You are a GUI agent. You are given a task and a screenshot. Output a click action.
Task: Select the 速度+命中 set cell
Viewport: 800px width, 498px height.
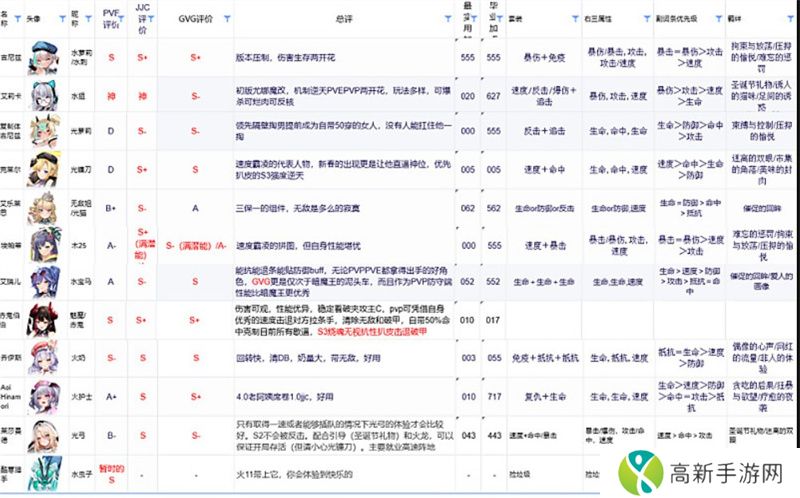point(544,169)
